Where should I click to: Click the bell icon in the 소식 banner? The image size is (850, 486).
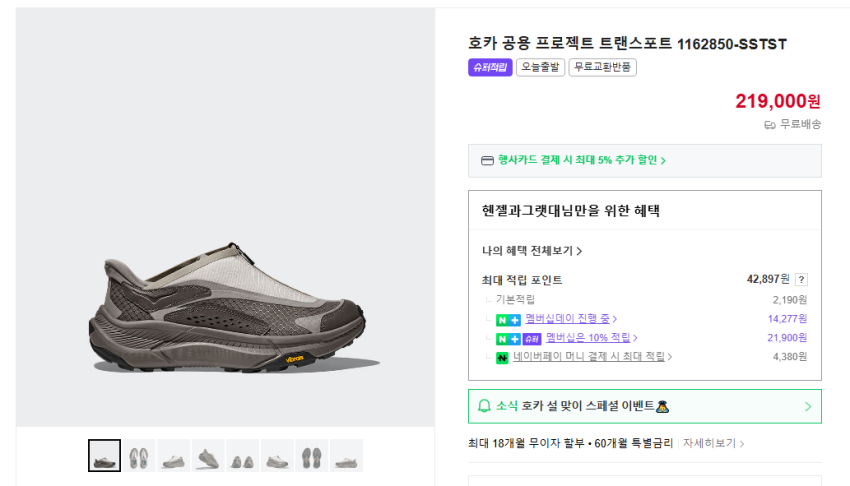pos(485,406)
